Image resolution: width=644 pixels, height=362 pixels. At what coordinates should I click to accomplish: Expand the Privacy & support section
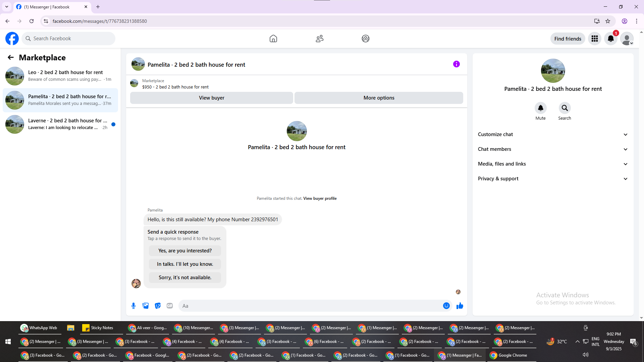click(x=553, y=179)
